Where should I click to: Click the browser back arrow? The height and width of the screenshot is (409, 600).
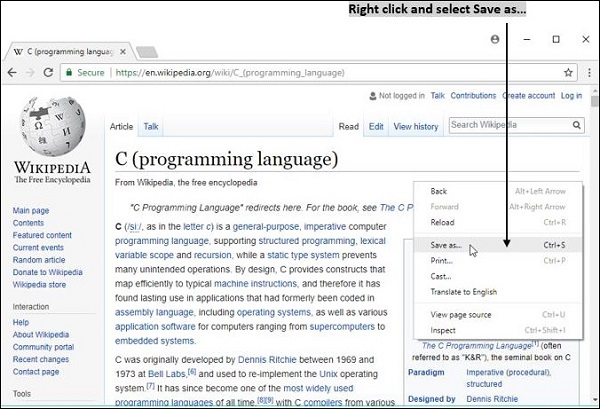pyautogui.click(x=12, y=72)
